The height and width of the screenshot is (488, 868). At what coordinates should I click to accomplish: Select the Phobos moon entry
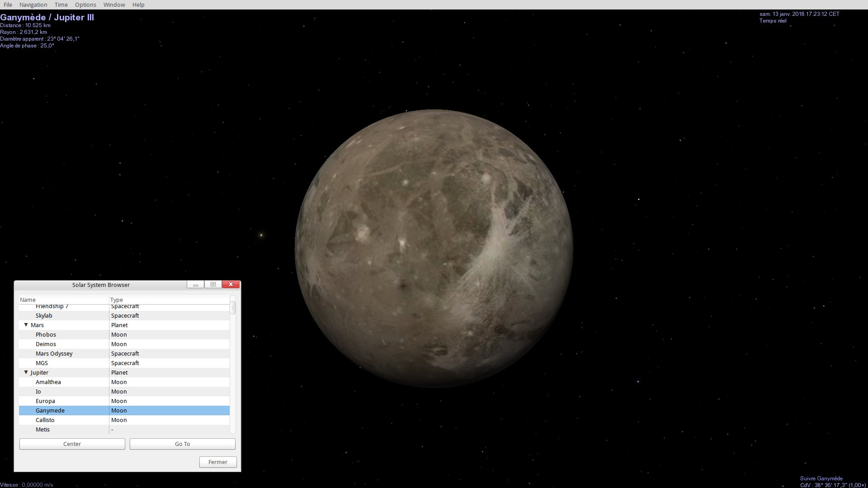[46, 334]
